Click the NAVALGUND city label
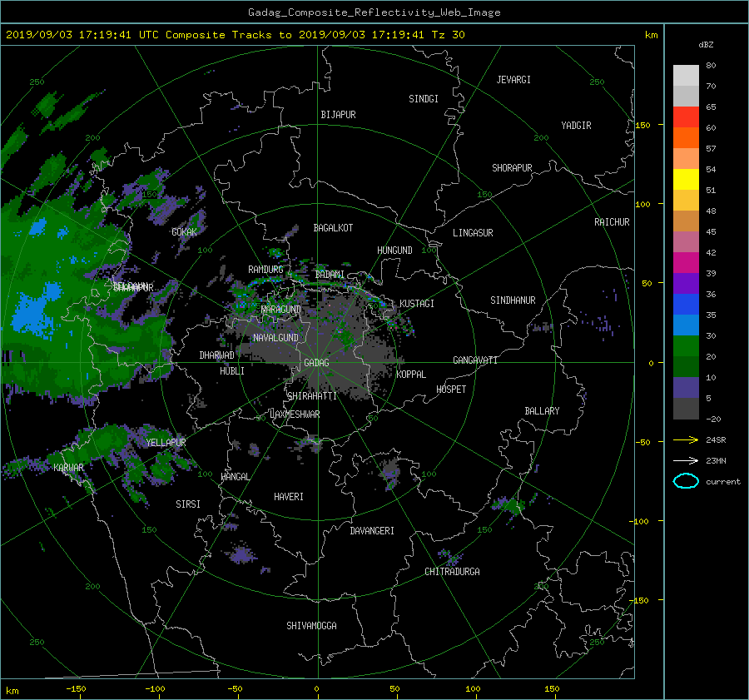This screenshot has height=700, width=749. coord(275,338)
